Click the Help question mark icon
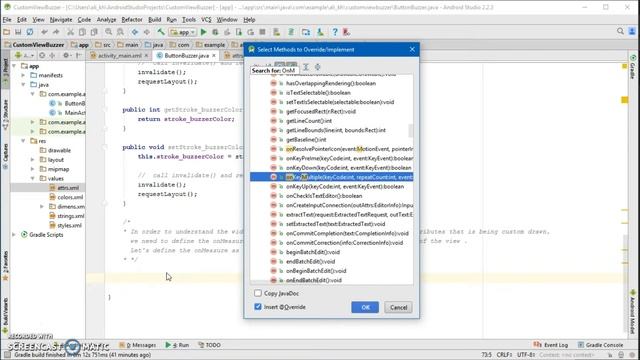Screen dimensions: 640x360 pos(335,32)
